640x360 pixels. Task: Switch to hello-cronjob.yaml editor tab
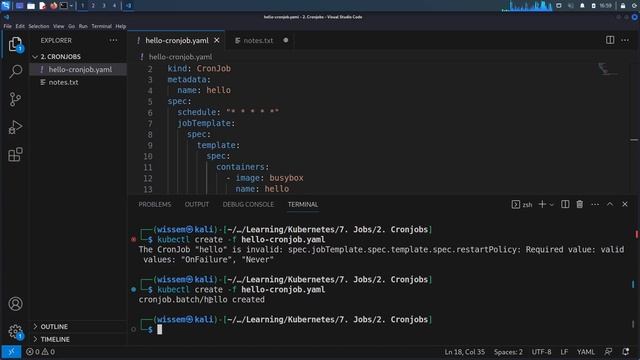[177, 40]
